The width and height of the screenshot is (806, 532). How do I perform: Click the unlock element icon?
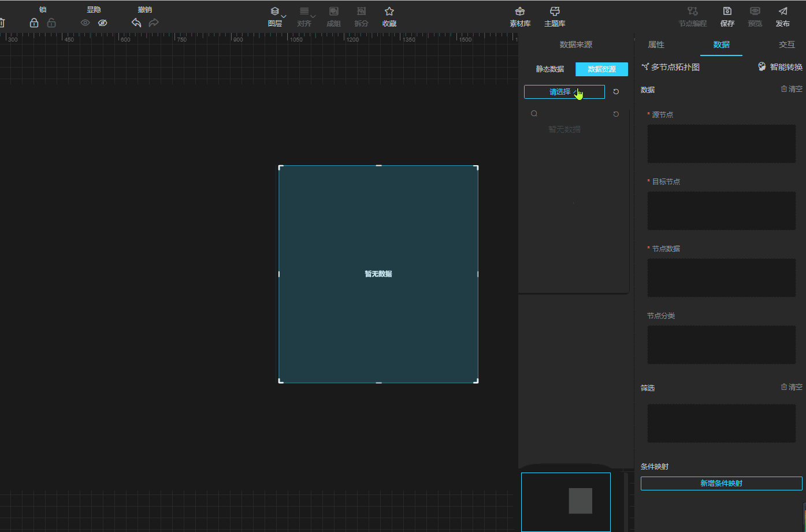51,23
